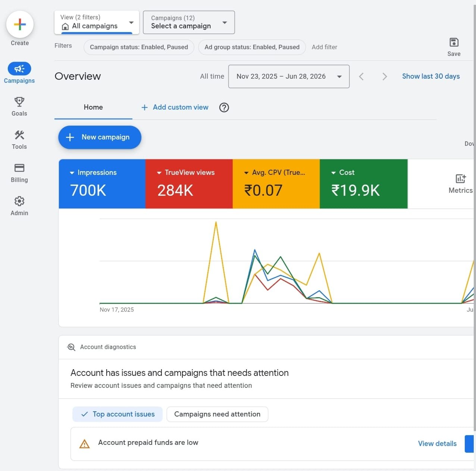The image size is (476, 471).
Task: Click Add filter
Action: 325,47
